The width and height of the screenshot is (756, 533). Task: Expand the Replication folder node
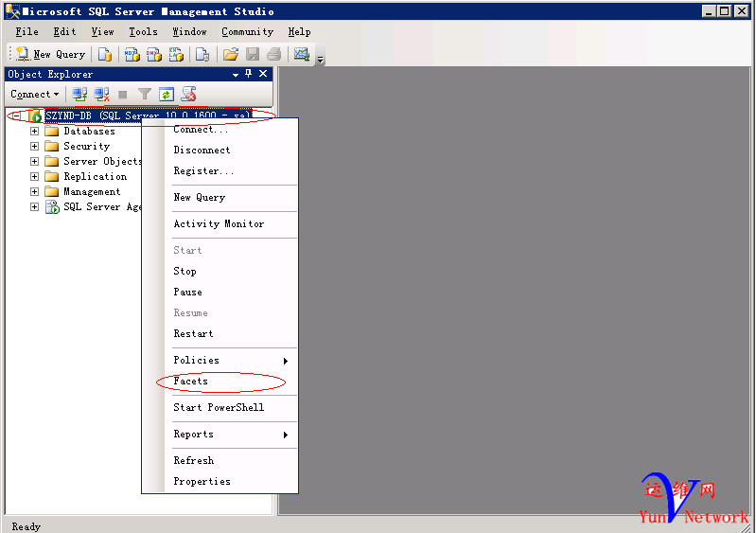coord(34,176)
